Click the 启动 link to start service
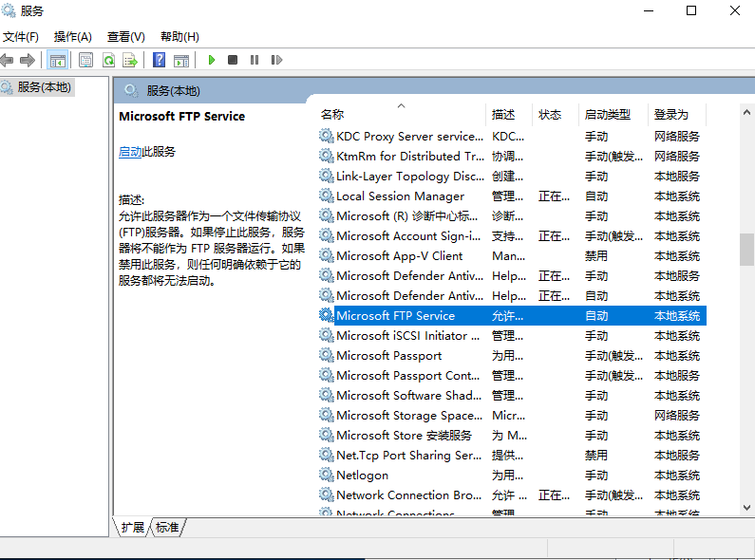 point(130,152)
